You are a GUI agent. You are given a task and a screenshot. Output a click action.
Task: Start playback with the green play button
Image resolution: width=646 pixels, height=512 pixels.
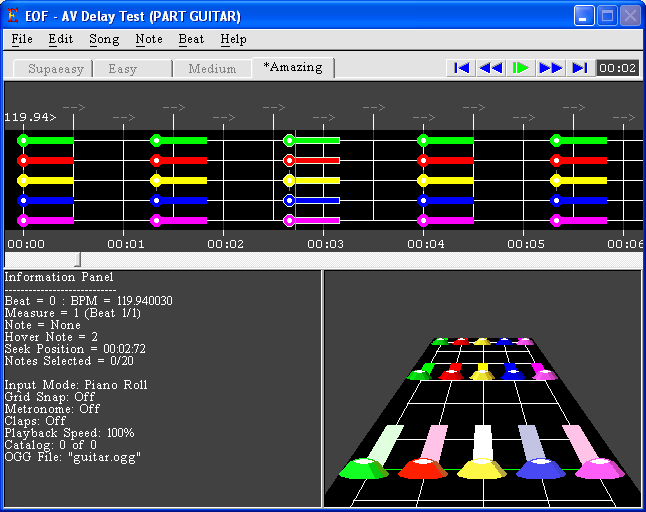(520, 68)
